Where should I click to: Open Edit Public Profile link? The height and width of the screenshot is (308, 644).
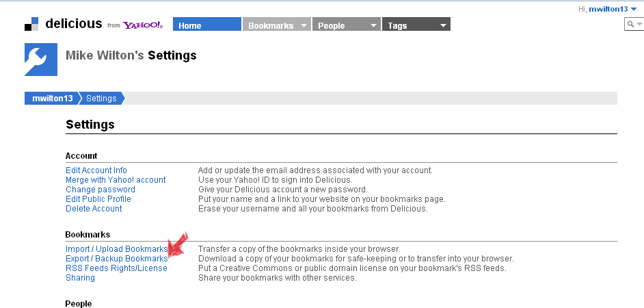tap(98, 199)
